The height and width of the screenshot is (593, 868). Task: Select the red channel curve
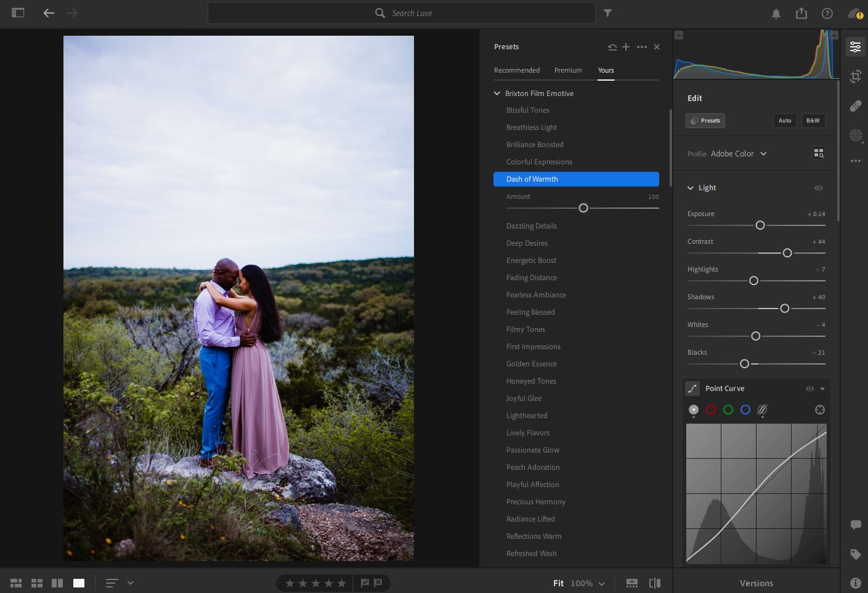point(711,410)
